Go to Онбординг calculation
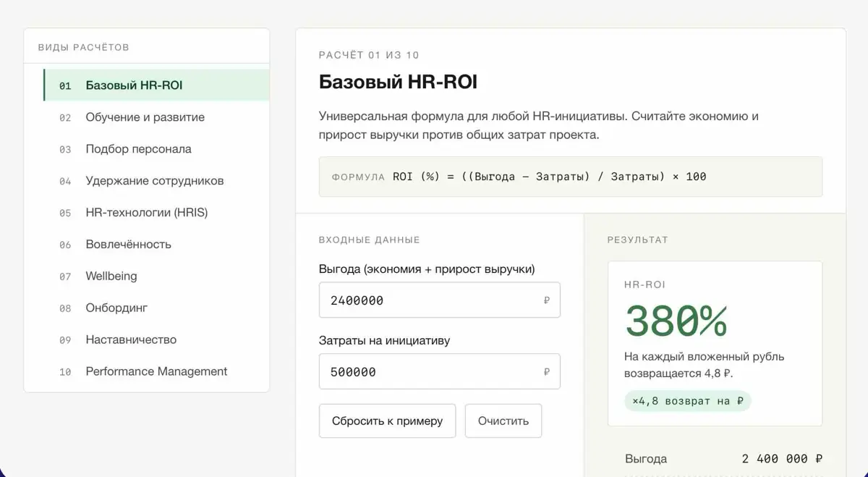Screen dimensions: 868x477 156,308
